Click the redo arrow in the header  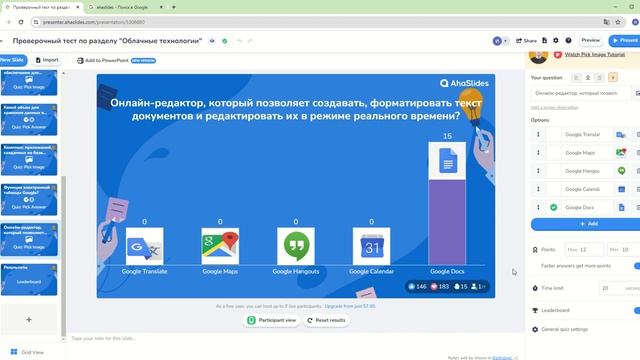[x=250, y=41]
